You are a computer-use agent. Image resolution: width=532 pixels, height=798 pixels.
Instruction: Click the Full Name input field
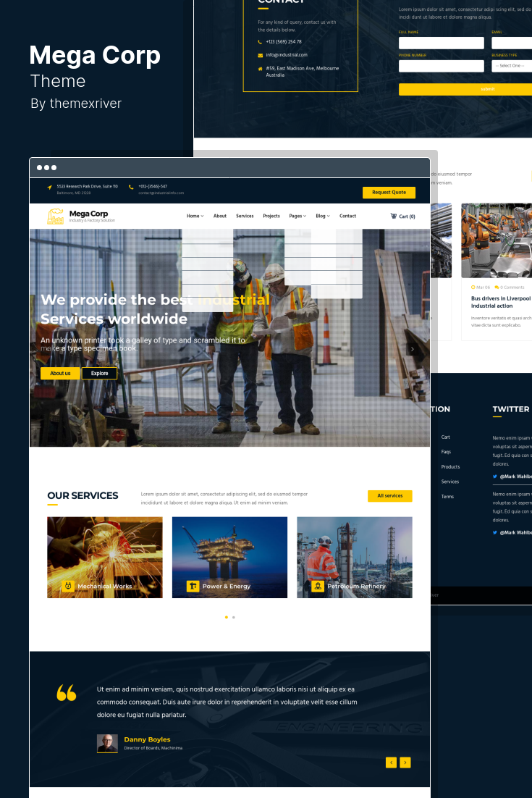[x=442, y=43]
